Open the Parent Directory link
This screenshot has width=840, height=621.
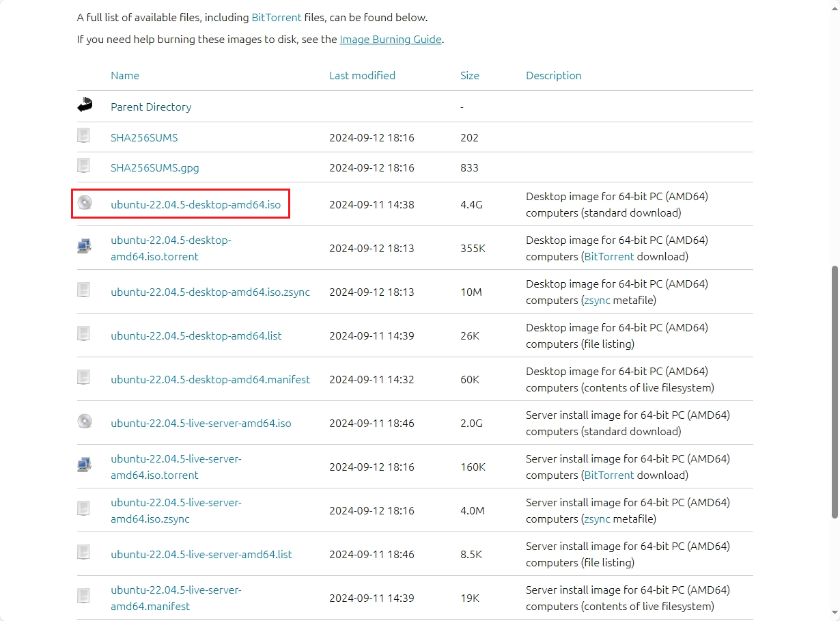tap(151, 107)
